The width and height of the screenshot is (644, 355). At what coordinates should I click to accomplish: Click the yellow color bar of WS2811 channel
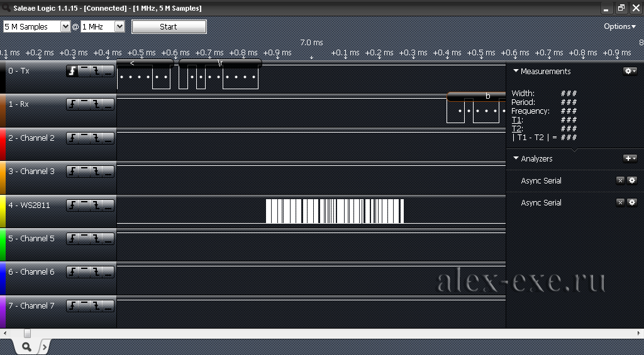click(x=3, y=211)
